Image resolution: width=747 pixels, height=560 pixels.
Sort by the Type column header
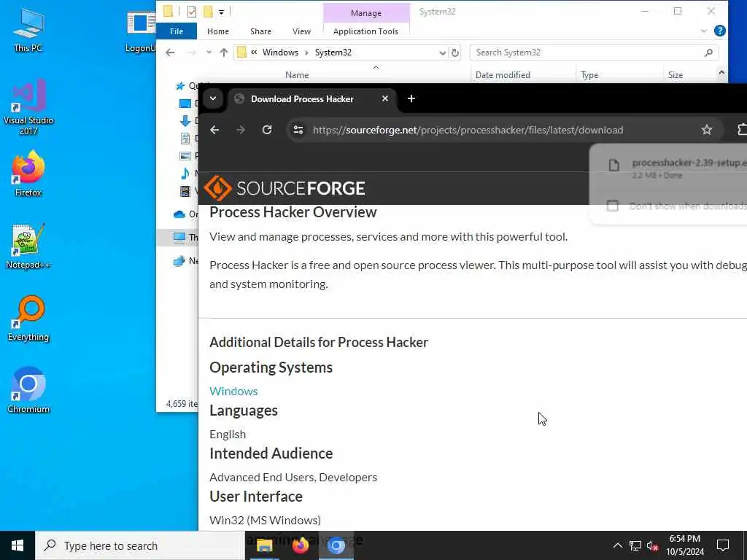pos(589,75)
